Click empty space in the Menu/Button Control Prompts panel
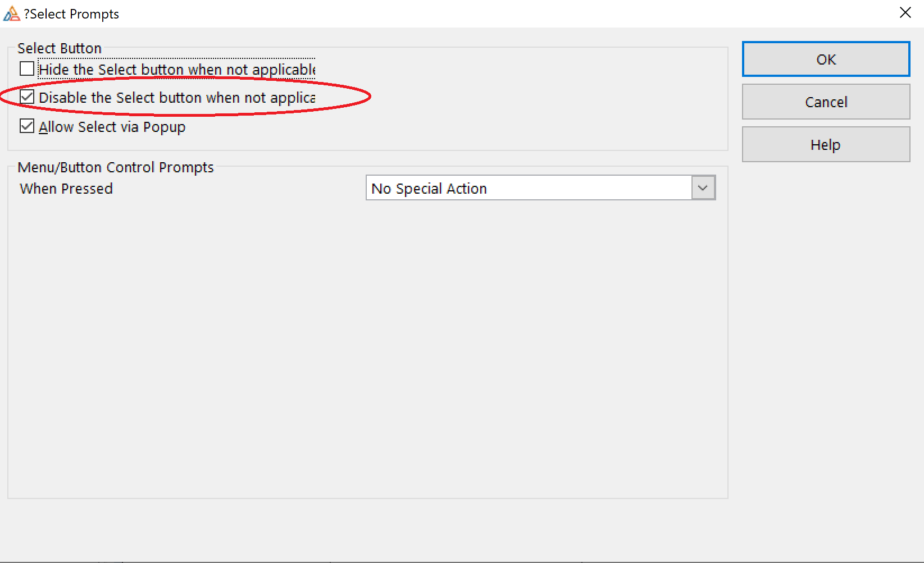924x563 pixels. coord(365,348)
